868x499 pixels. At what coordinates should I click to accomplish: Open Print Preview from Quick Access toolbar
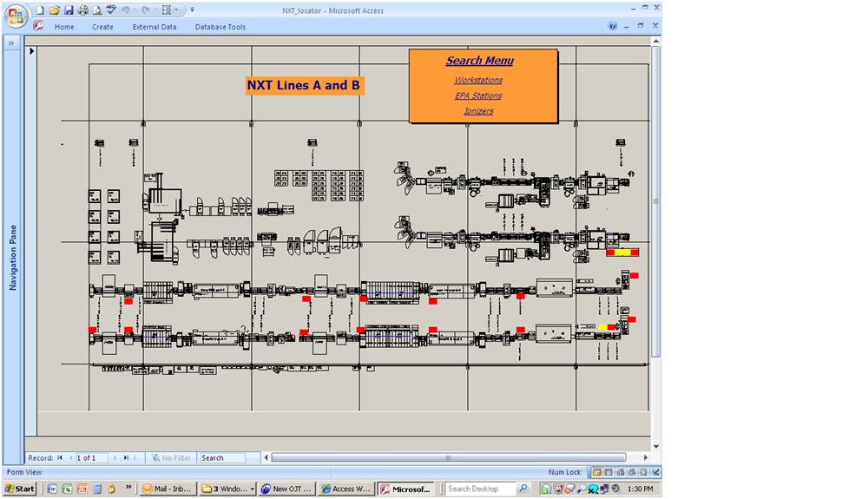pyautogui.click(x=97, y=10)
